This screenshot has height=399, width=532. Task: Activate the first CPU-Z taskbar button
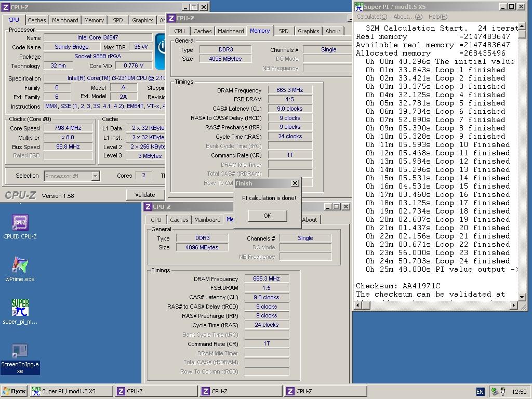tap(156, 391)
